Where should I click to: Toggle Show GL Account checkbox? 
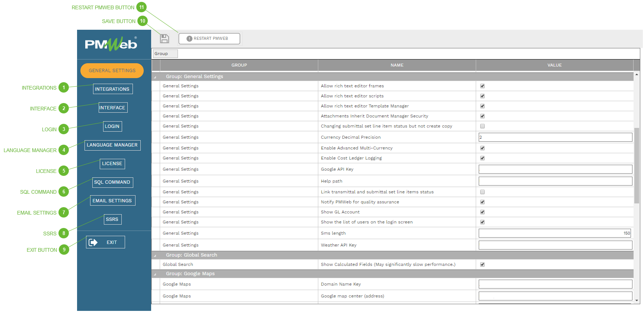(x=482, y=212)
